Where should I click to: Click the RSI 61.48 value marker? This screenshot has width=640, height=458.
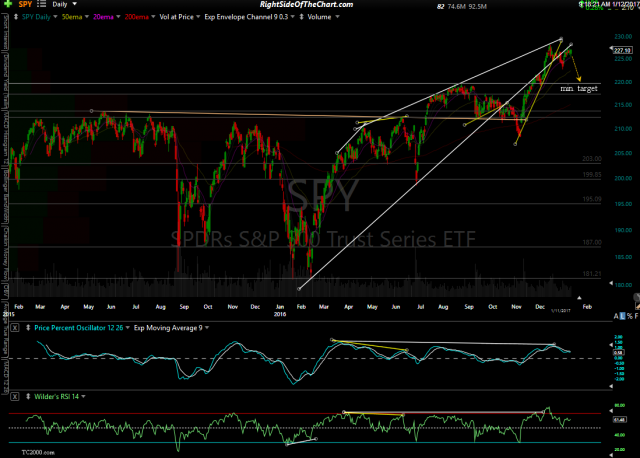pyautogui.click(x=620, y=420)
